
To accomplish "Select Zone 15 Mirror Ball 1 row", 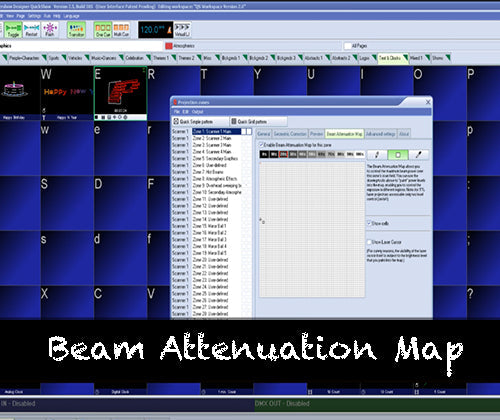I will coord(211,226).
